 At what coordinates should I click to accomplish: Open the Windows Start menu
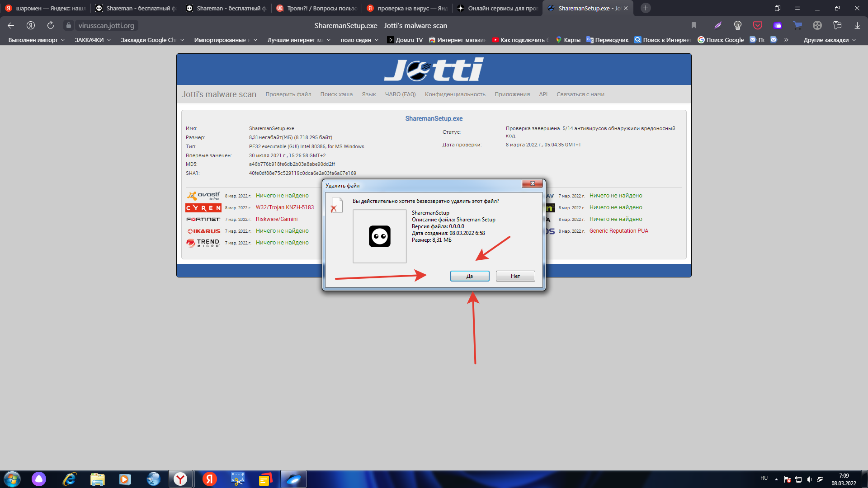pyautogui.click(x=12, y=479)
